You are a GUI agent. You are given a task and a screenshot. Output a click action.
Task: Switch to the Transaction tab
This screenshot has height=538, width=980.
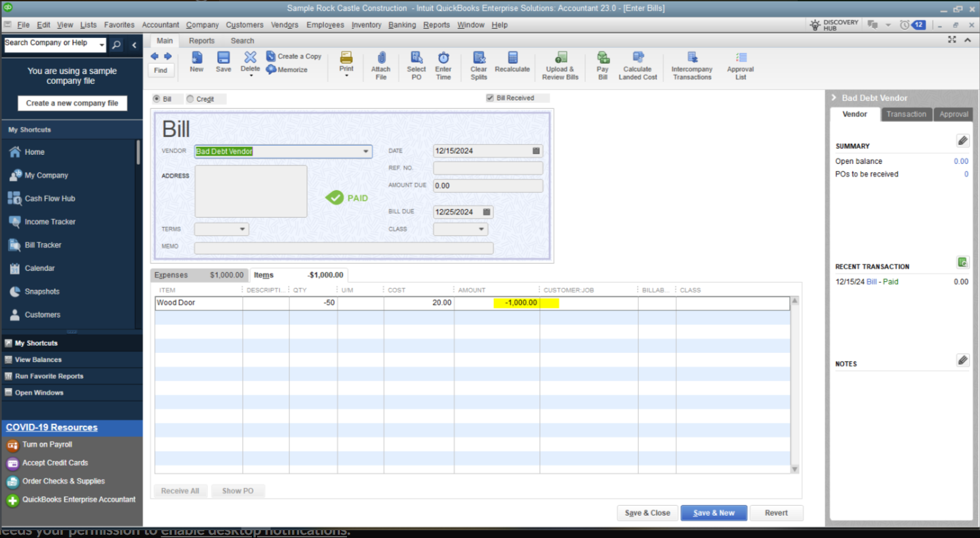tap(907, 114)
